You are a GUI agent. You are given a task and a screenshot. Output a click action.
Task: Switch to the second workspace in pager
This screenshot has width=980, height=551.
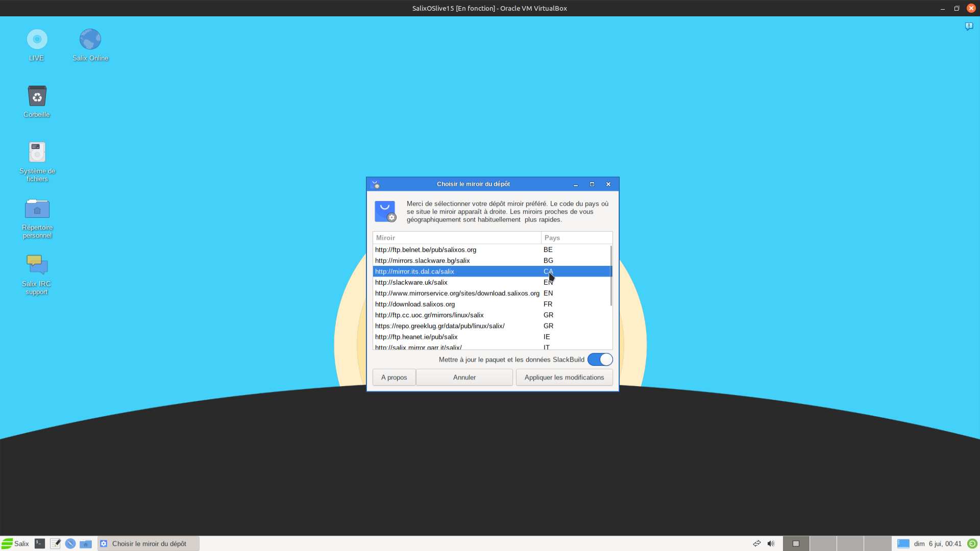(x=823, y=543)
